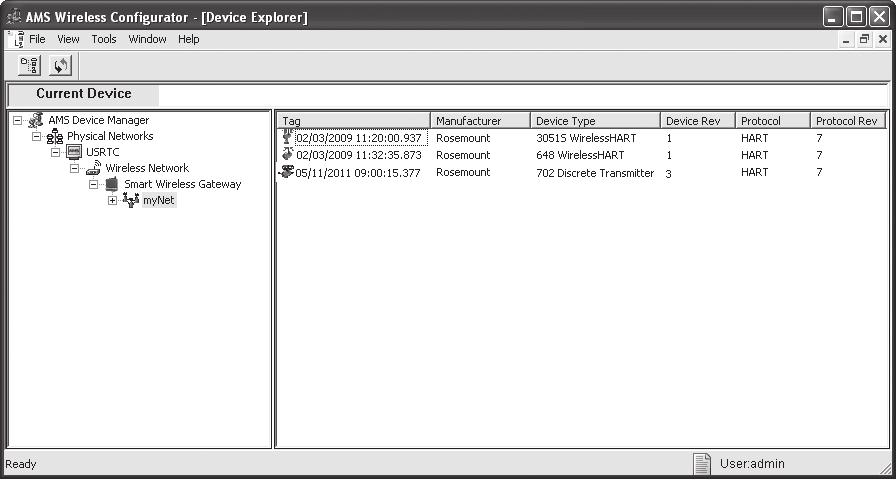Click the network tree view toolbar icon
This screenshot has height=480, width=896.
(x=30, y=66)
